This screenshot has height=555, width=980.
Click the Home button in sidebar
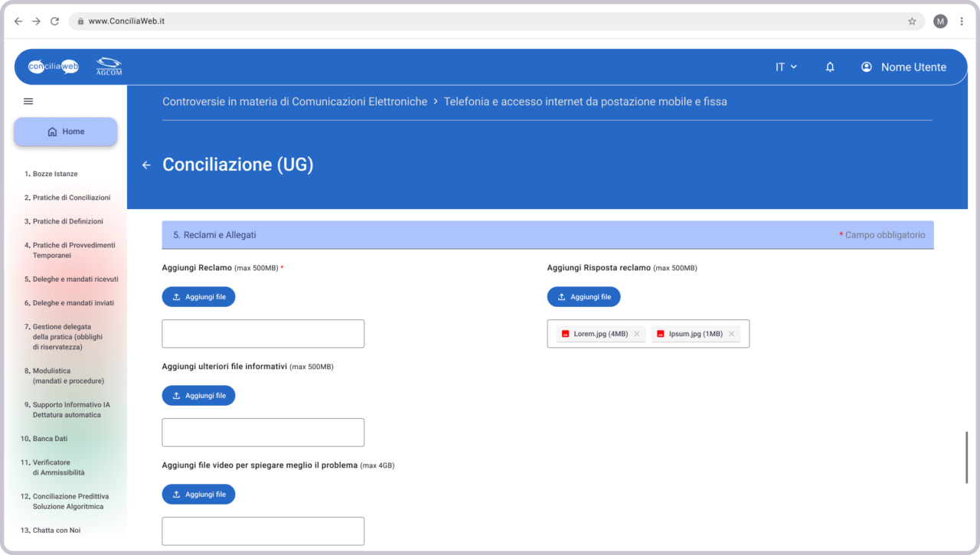pos(66,132)
